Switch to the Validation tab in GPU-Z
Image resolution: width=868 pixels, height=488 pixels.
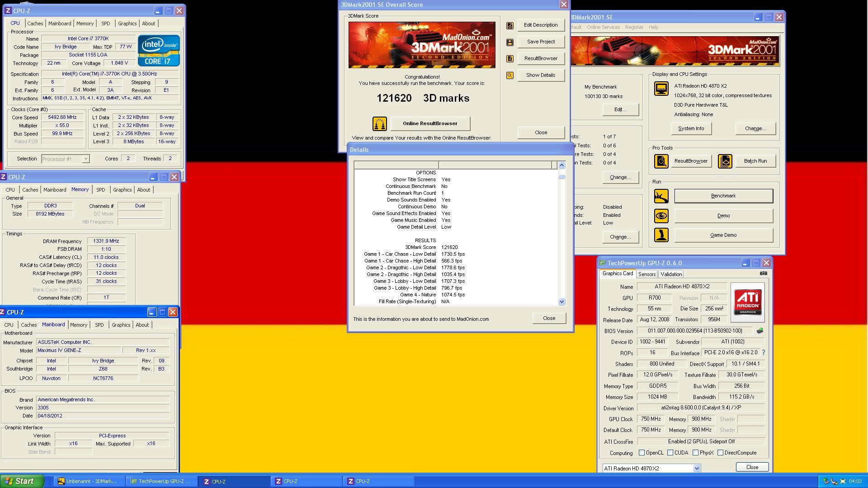pyautogui.click(x=671, y=274)
